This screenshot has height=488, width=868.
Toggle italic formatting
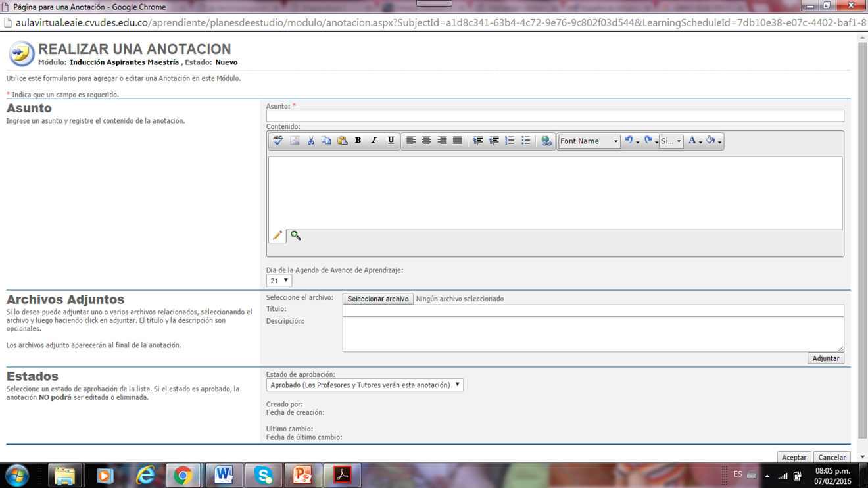(x=374, y=141)
